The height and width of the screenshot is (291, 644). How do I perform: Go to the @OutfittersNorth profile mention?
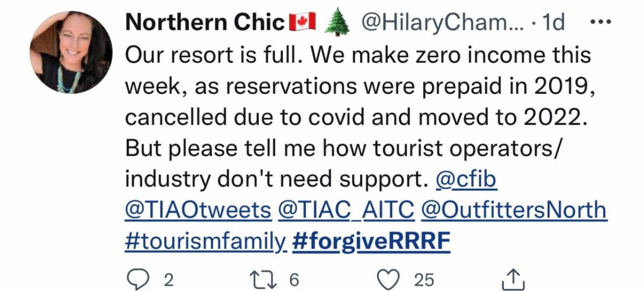coord(514,211)
